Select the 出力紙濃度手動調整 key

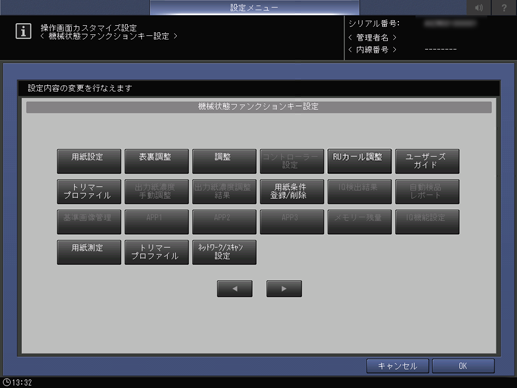click(x=157, y=192)
